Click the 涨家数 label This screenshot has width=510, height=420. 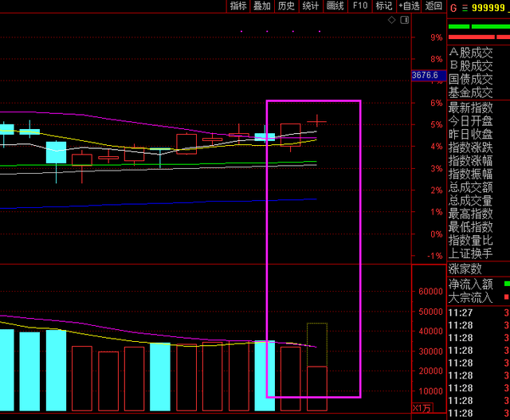click(x=465, y=269)
